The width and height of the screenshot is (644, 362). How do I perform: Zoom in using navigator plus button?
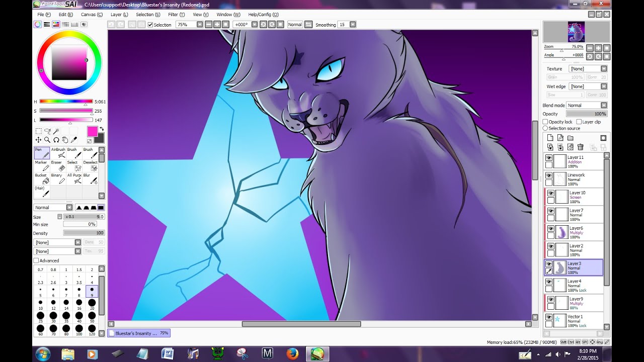[x=598, y=48]
